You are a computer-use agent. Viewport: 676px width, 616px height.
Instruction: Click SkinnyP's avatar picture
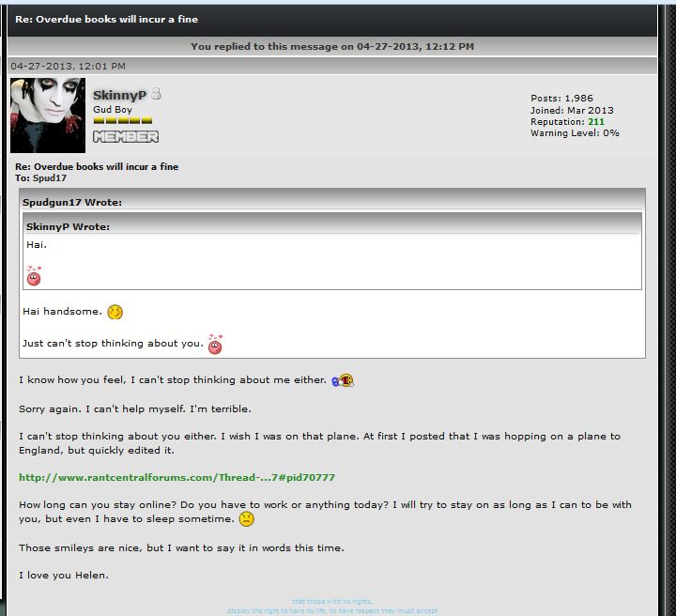[48, 115]
